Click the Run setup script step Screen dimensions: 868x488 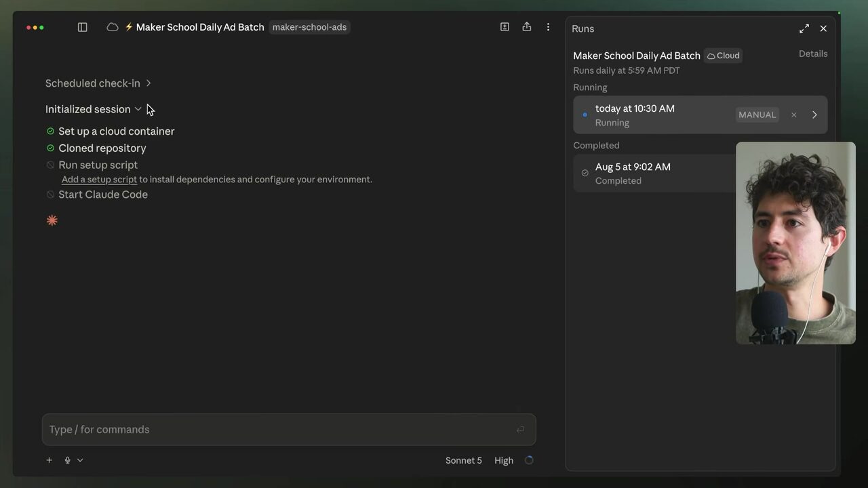tap(98, 165)
